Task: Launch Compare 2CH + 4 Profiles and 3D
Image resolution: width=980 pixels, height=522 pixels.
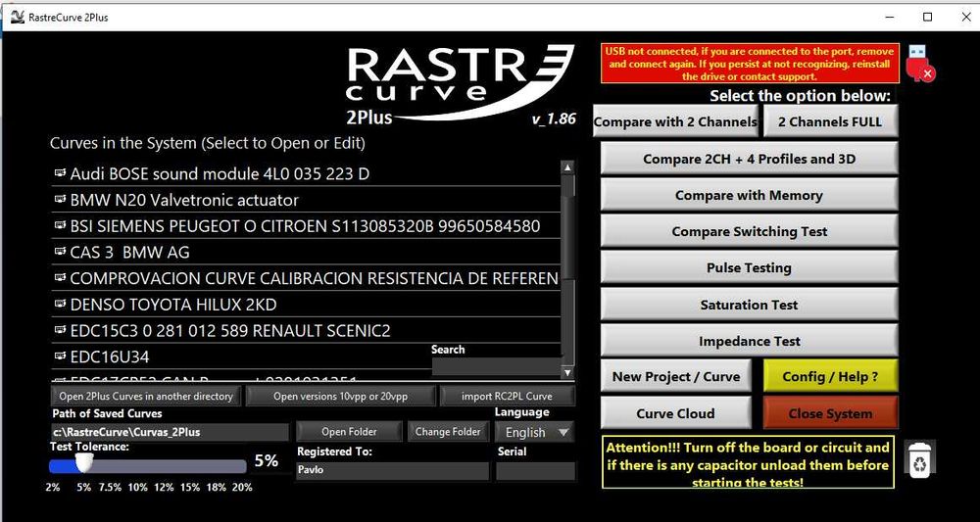Action: point(749,159)
